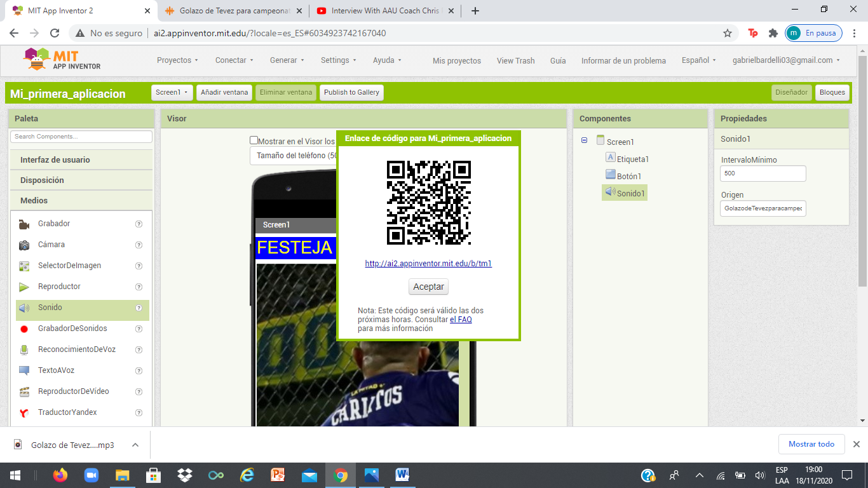The height and width of the screenshot is (488, 868).
Task: Reload the page
Action: pos(55,33)
